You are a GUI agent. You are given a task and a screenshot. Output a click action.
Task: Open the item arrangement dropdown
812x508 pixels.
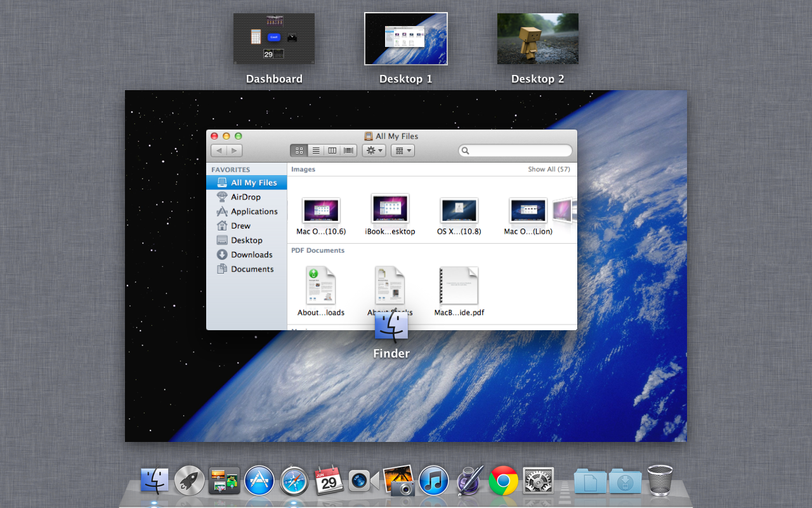point(403,150)
